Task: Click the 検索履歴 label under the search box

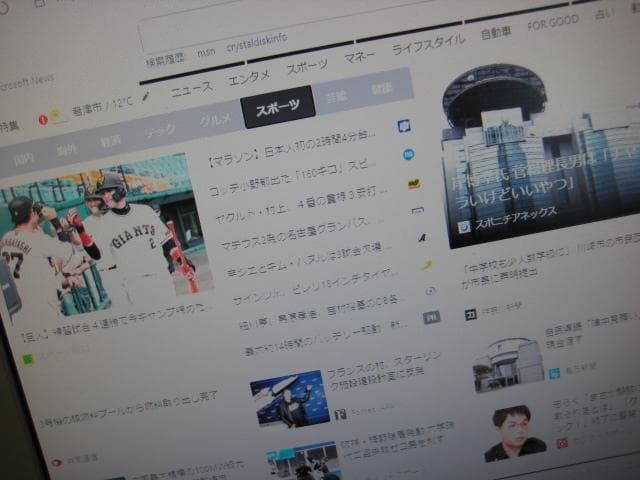Action: (165, 61)
